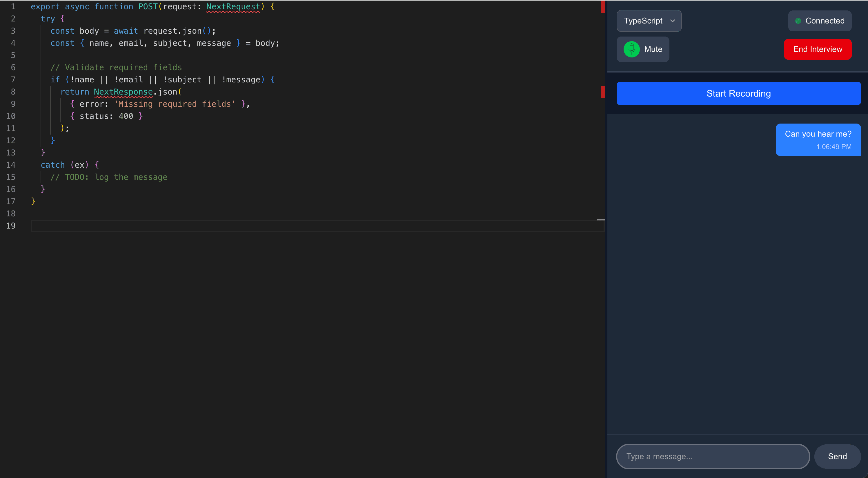Mute the microphone
This screenshot has width=868, height=478.
pyautogui.click(x=642, y=49)
